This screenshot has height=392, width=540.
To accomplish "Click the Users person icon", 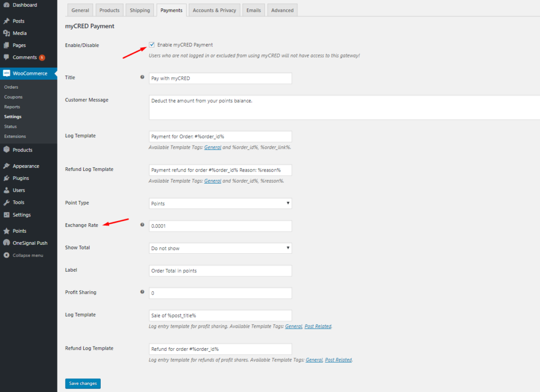I will click(x=6, y=190).
